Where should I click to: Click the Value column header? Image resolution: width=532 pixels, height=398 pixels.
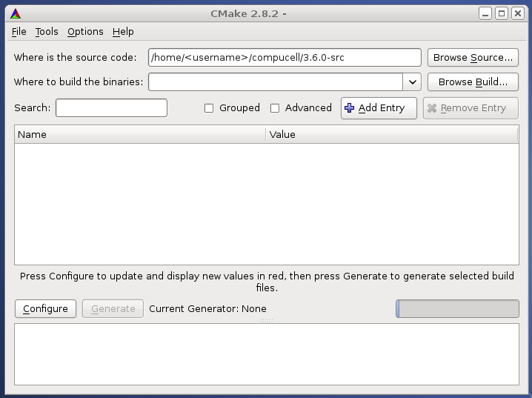[392, 134]
